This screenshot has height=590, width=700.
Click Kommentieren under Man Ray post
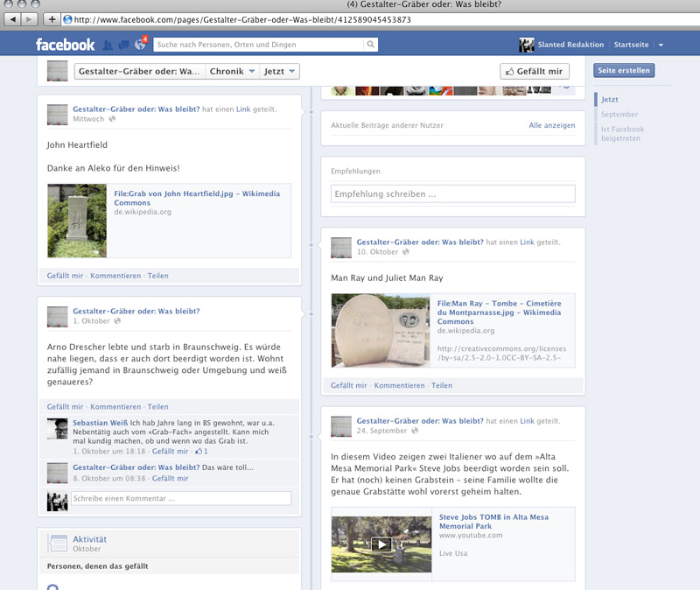pyautogui.click(x=399, y=385)
